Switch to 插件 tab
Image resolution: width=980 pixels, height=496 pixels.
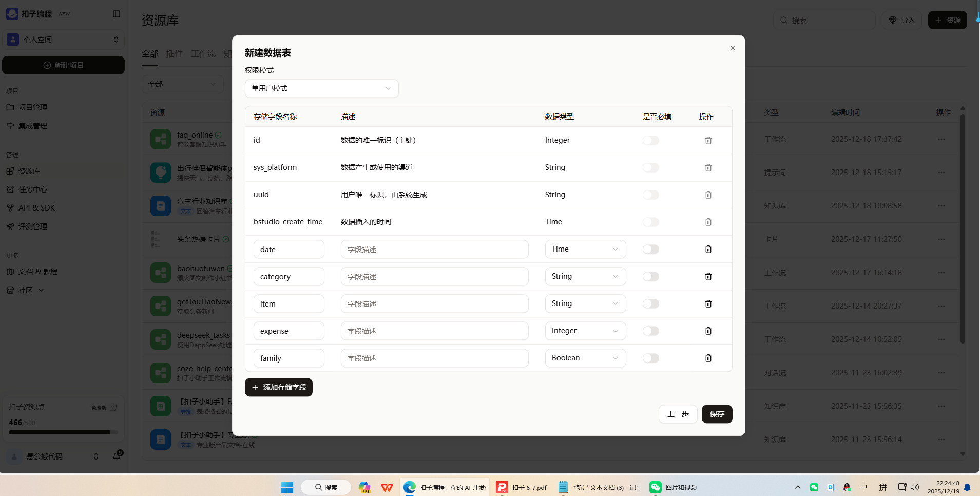point(175,54)
